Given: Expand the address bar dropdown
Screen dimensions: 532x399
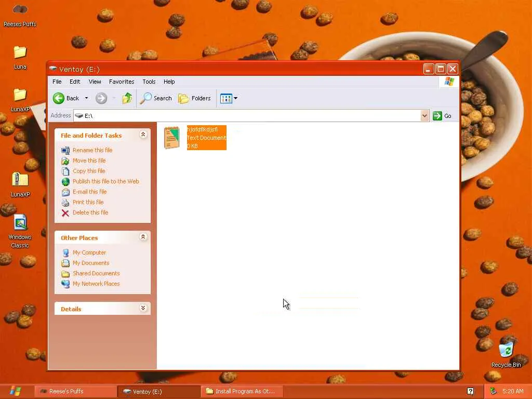Looking at the screenshot, I should point(424,116).
